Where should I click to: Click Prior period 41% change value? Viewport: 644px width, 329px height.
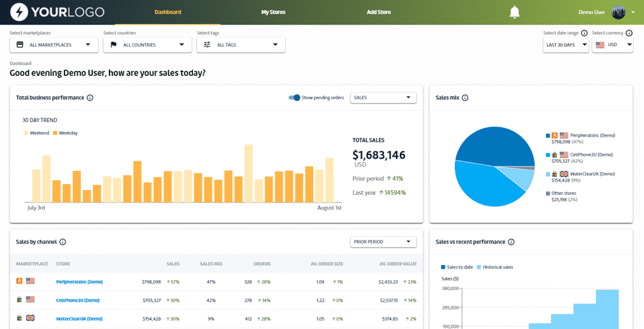tap(395, 178)
